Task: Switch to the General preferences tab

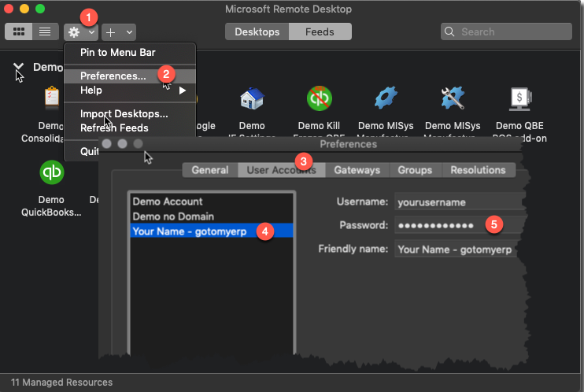Action: click(x=210, y=170)
